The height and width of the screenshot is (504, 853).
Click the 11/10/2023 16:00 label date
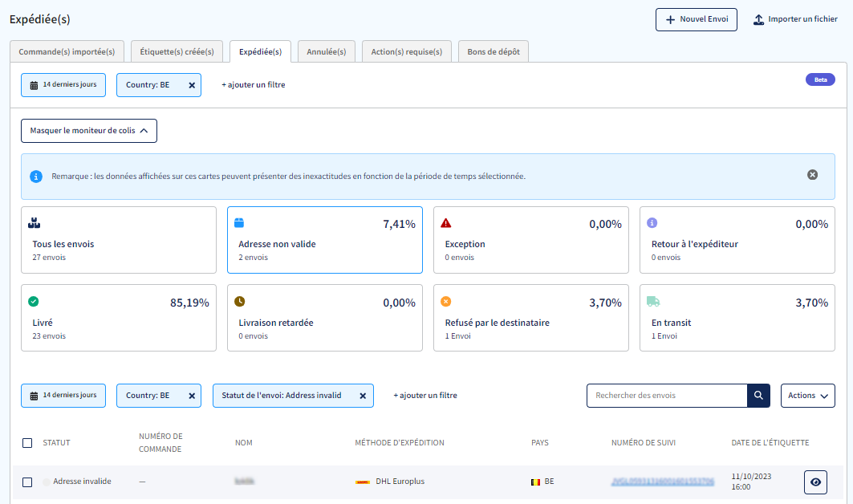tap(751, 482)
